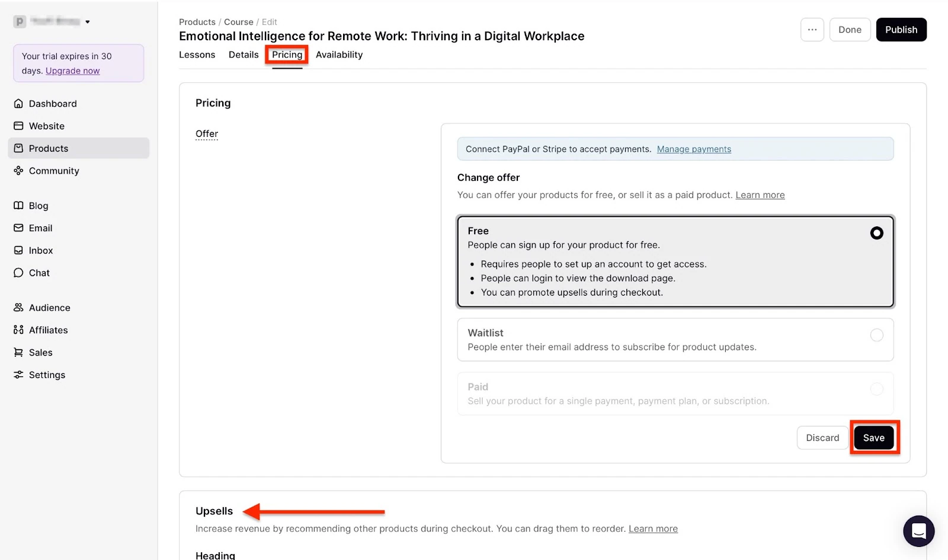Image resolution: width=948 pixels, height=560 pixels.
Task: Click the Blog book icon
Action: coord(18,206)
